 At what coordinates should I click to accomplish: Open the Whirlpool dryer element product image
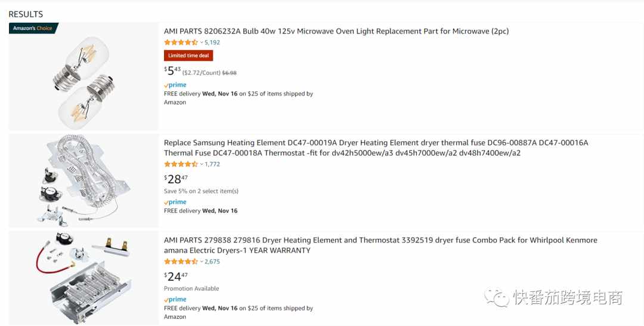coord(84,278)
